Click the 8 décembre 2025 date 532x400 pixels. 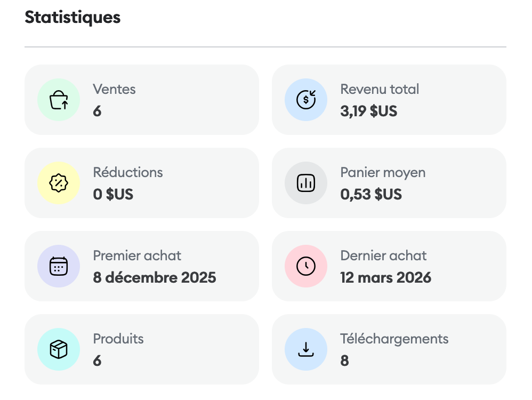point(155,277)
